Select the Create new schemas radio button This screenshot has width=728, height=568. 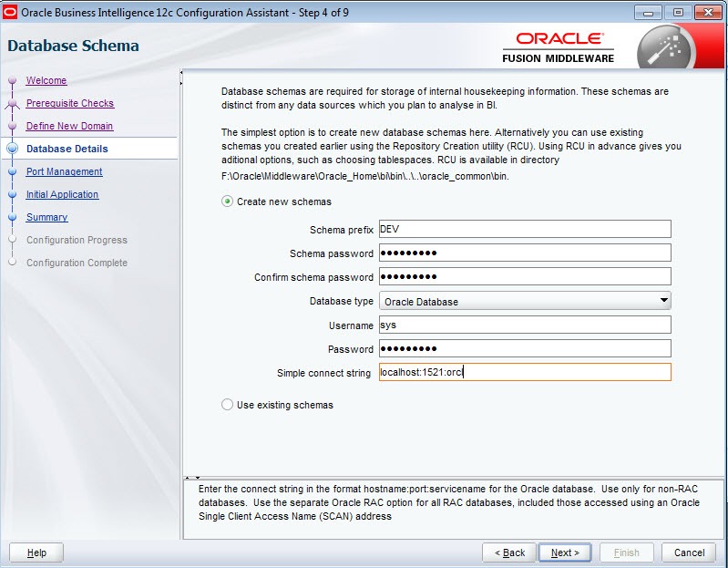click(227, 201)
